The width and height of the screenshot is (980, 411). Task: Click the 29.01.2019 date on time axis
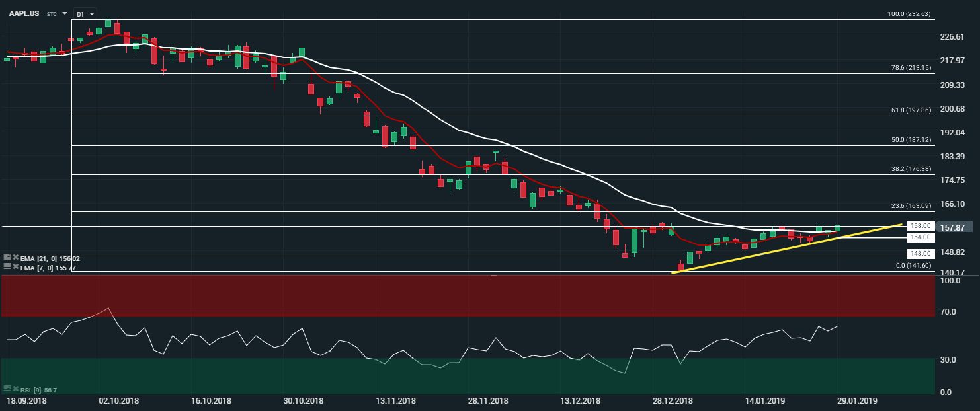tap(858, 401)
